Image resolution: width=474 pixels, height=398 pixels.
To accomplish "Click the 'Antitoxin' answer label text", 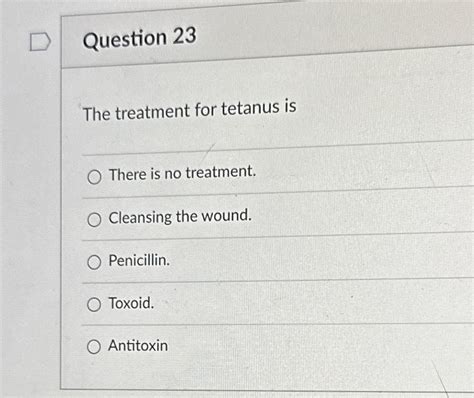I will pos(138,345).
